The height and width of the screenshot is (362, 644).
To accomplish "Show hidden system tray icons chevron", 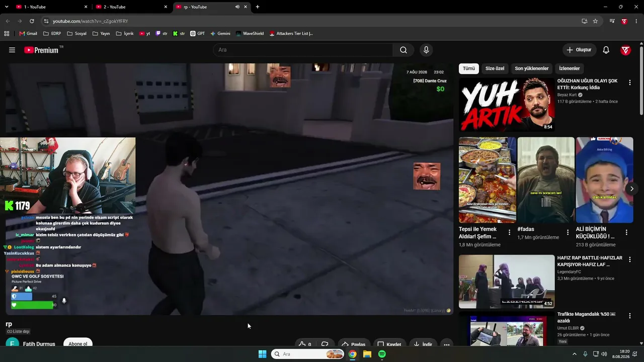I will point(575,354).
